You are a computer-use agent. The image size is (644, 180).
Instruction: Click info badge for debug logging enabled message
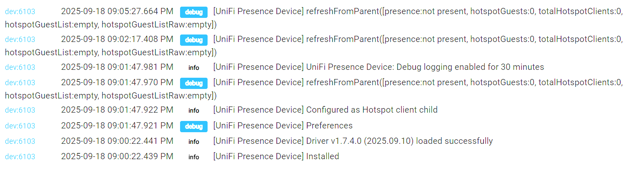(194, 68)
